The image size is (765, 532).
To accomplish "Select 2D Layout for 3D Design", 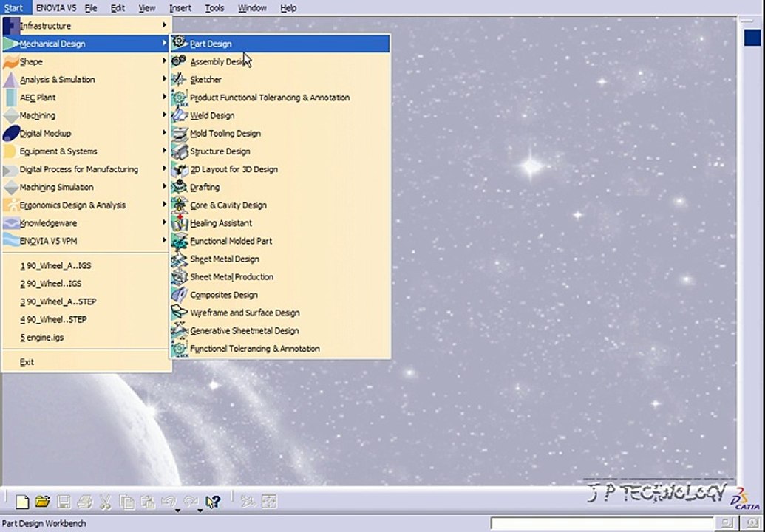I will [x=280, y=169].
